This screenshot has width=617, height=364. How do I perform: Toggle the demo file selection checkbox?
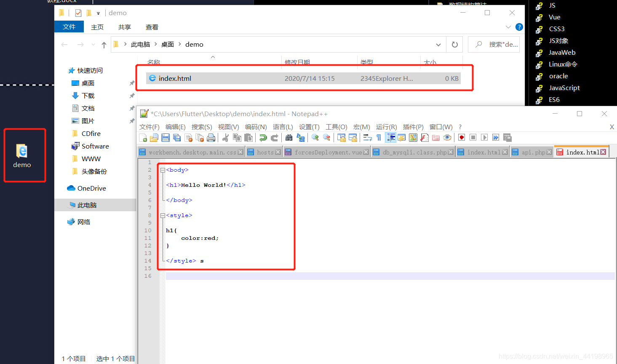[x=78, y=13]
